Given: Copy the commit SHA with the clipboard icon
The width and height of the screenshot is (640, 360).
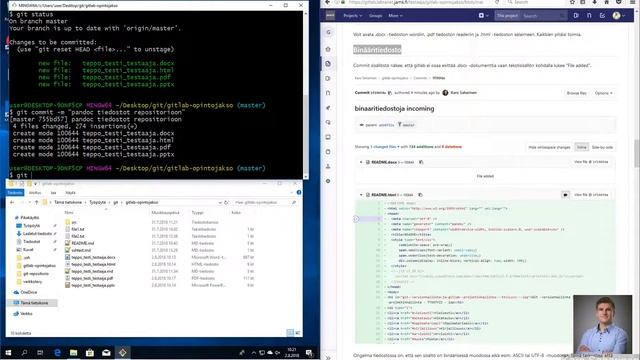Looking at the screenshot, I should coord(389,93).
